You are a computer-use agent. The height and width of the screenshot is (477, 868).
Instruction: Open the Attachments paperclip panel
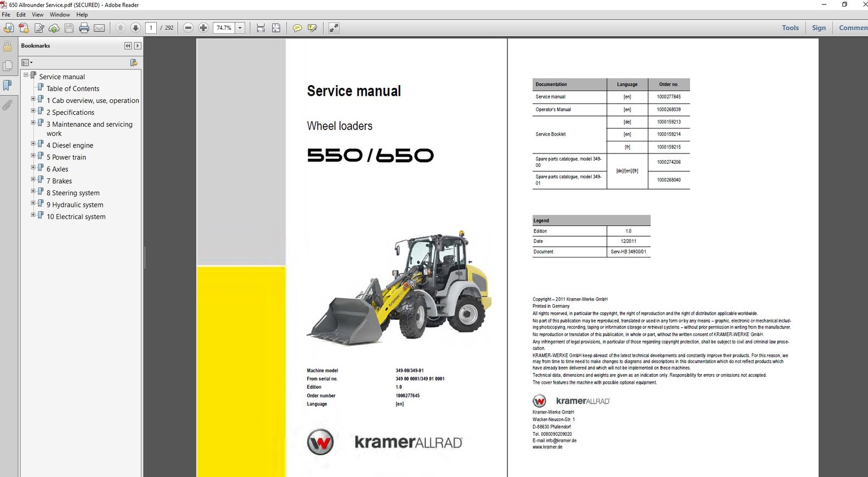[8, 105]
